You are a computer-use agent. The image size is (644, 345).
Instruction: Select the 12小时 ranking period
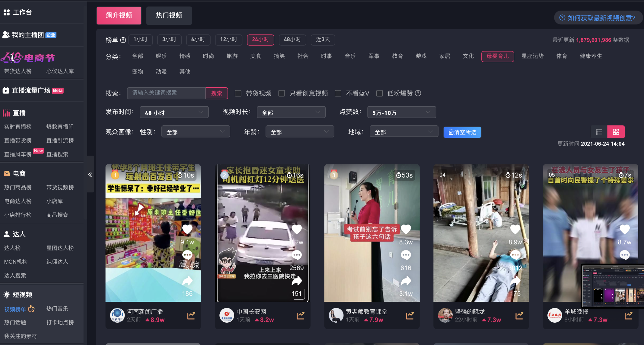[229, 40]
